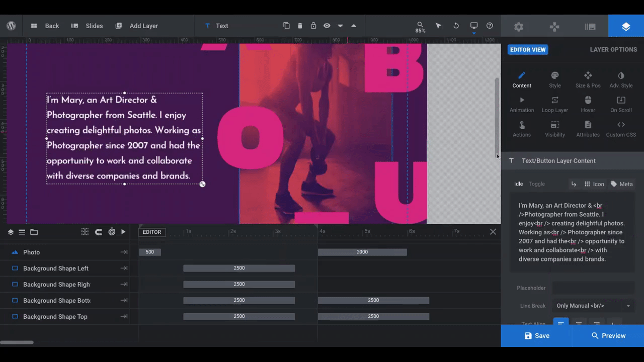The width and height of the screenshot is (644, 362).
Task: Select the Text layer tab
Action: click(x=216, y=26)
